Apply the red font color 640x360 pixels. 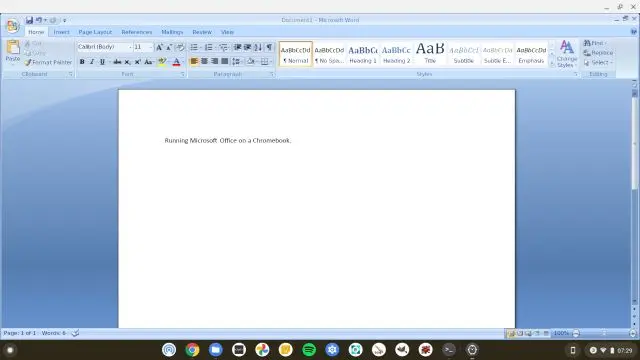pyautogui.click(x=176, y=62)
